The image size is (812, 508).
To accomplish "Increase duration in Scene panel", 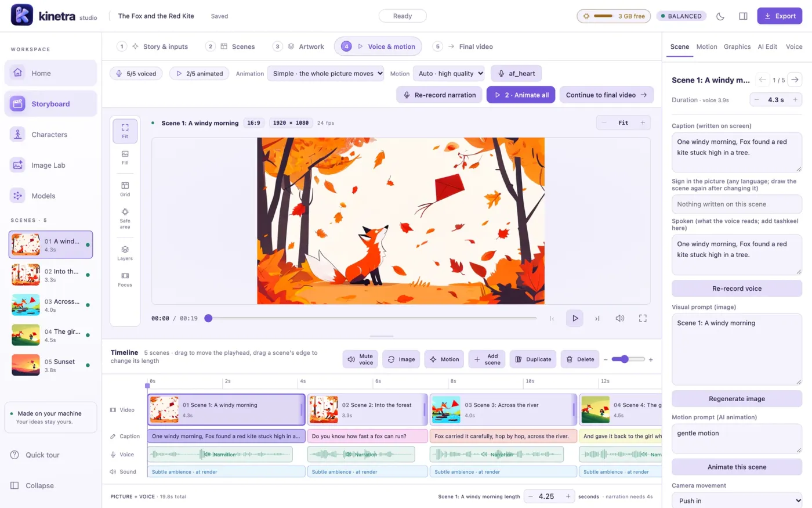I will point(795,100).
